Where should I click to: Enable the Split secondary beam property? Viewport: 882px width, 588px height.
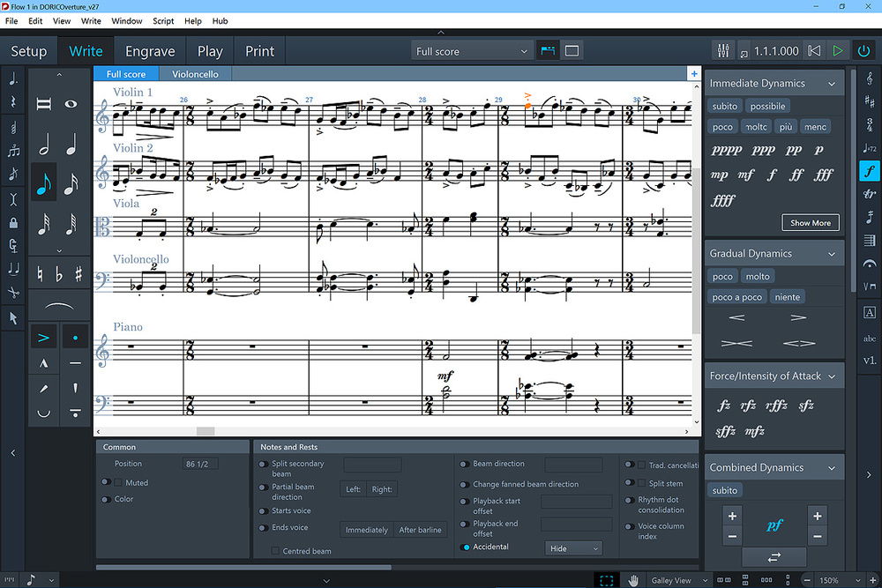(x=263, y=465)
